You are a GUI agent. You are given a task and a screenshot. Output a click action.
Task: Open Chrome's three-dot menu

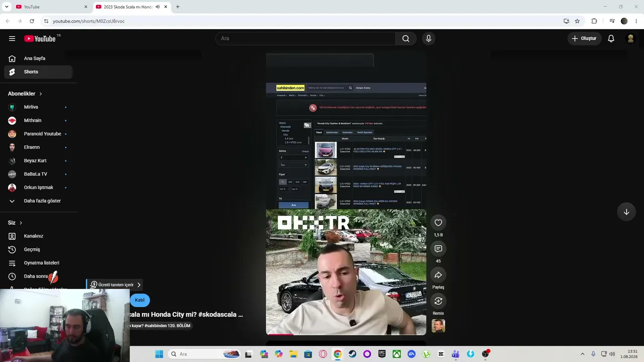[x=636, y=21]
